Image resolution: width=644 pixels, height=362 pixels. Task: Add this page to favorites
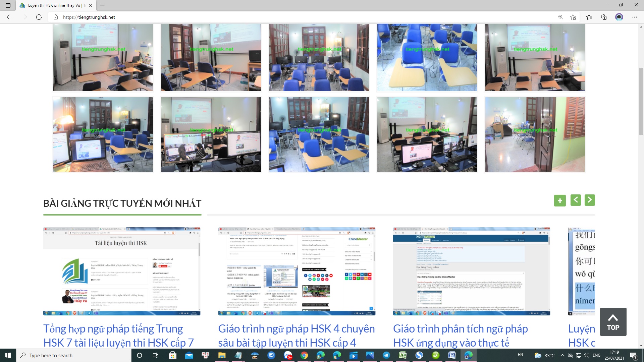(573, 17)
